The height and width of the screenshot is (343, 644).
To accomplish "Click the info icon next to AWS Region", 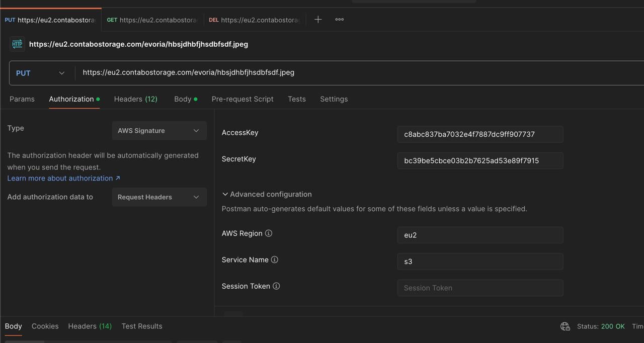I will 269,233.
